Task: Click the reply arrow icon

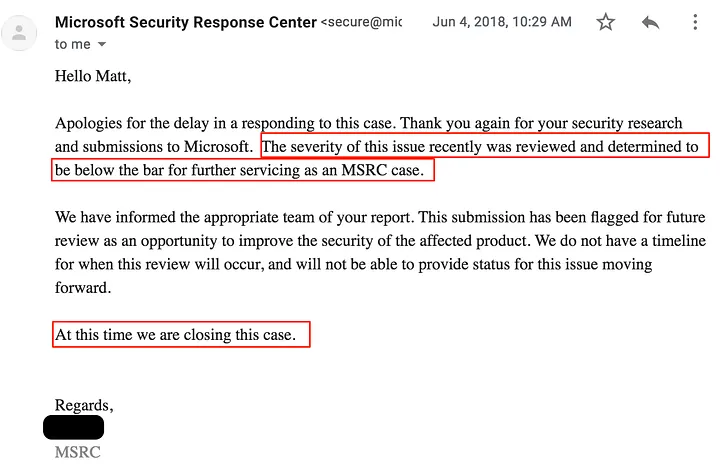Action: click(651, 22)
